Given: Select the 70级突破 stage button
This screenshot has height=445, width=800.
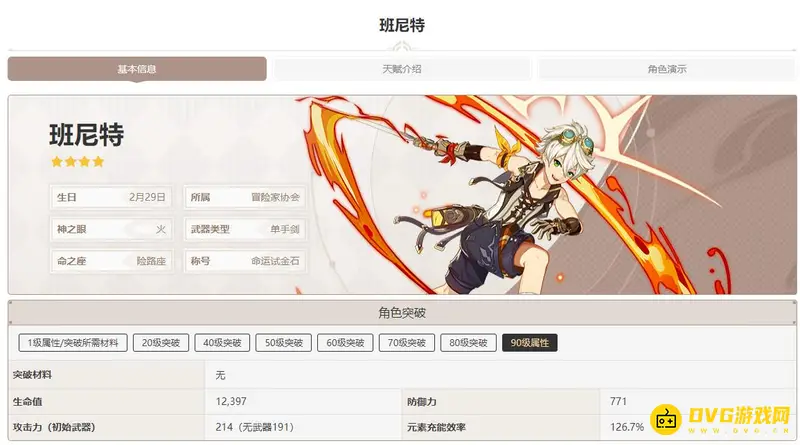Looking at the screenshot, I should pyautogui.click(x=407, y=343).
